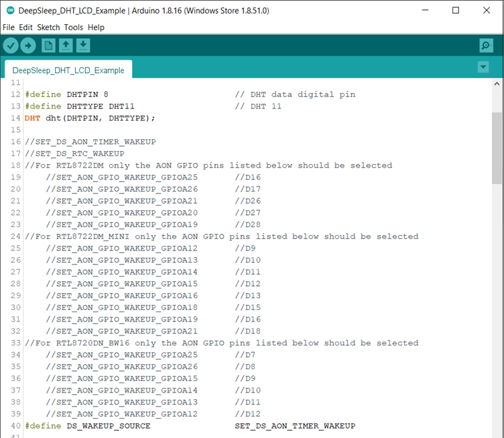This screenshot has height=438, width=504.
Task: Select the DeepSleep_DHT_LCD_Example tab
Action: 68,70
